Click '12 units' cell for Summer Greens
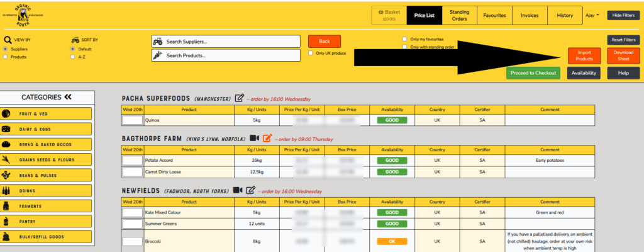Screen dimensions: 644x252 pos(257,224)
